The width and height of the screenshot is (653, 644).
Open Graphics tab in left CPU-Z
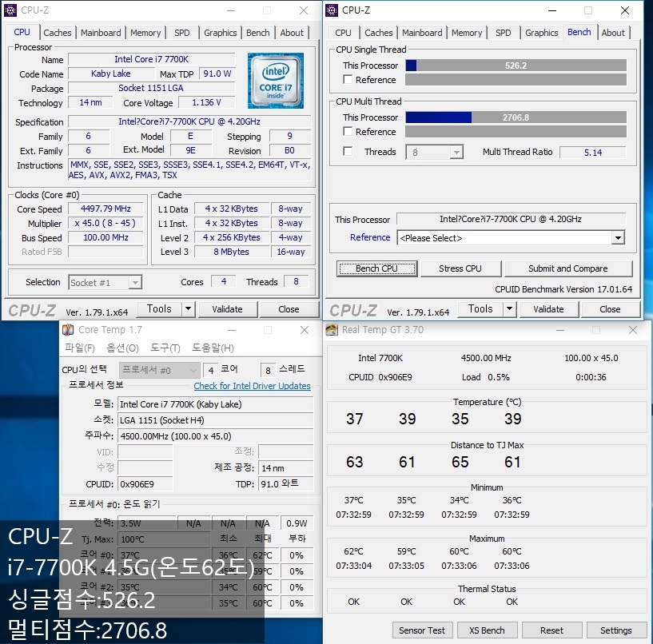[x=221, y=33]
